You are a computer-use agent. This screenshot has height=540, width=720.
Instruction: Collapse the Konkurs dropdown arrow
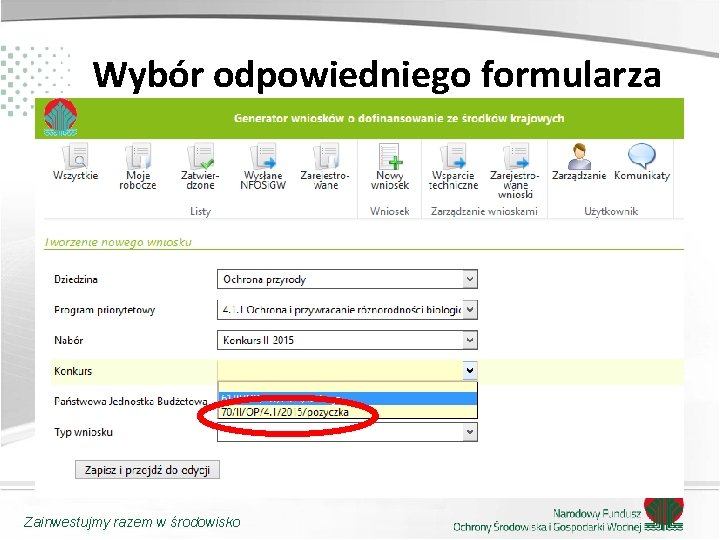[469, 371]
